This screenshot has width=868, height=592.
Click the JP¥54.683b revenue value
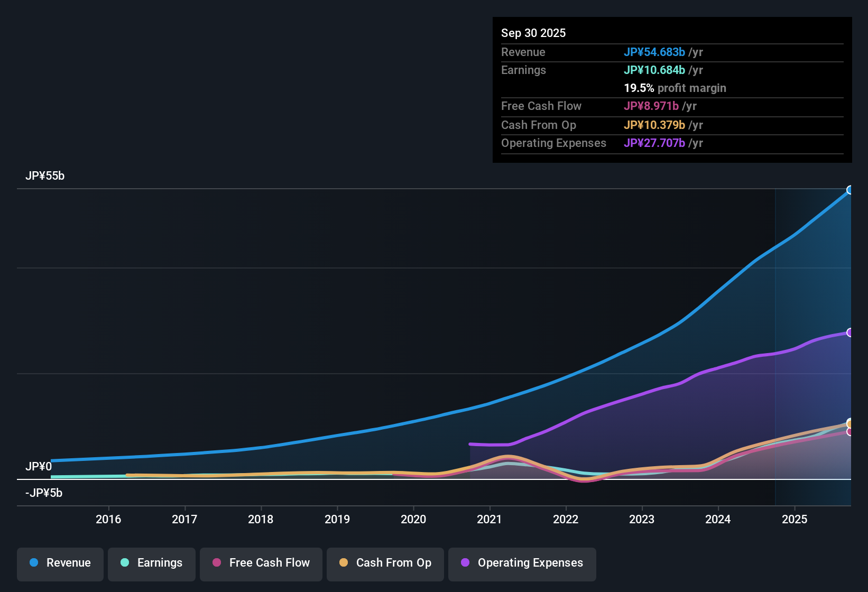[655, 52]
